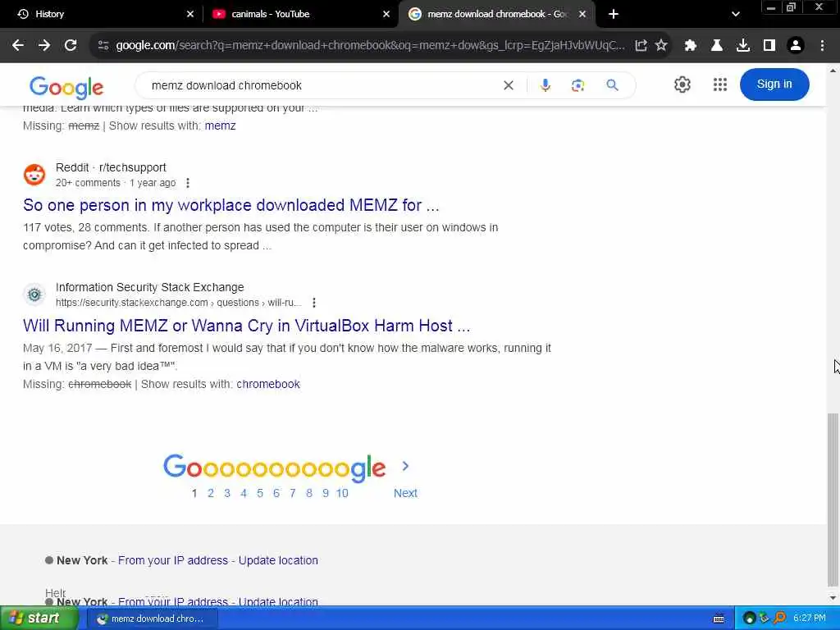The width and height of the screenshot is (840, 630).
Task: Open the Reddit MEMZ workplace result
Action: [x=231, y=205]
